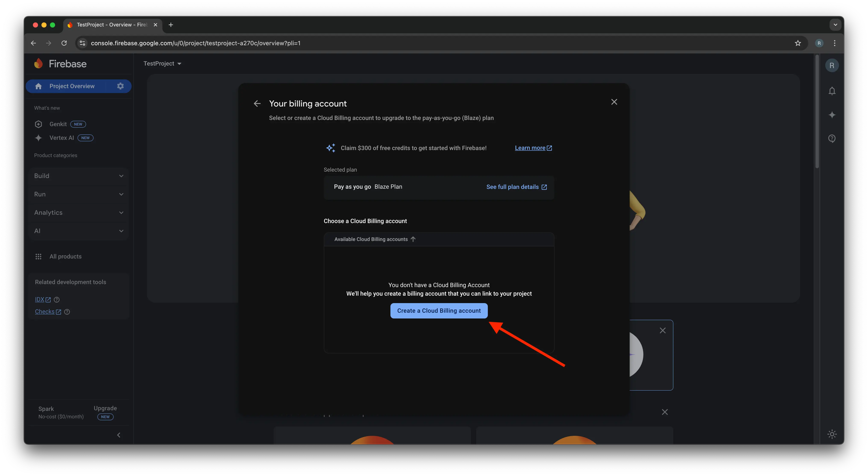This screenshot has height=476, width=868.
Task: Go forward in browser history
Action: (48, 43)
